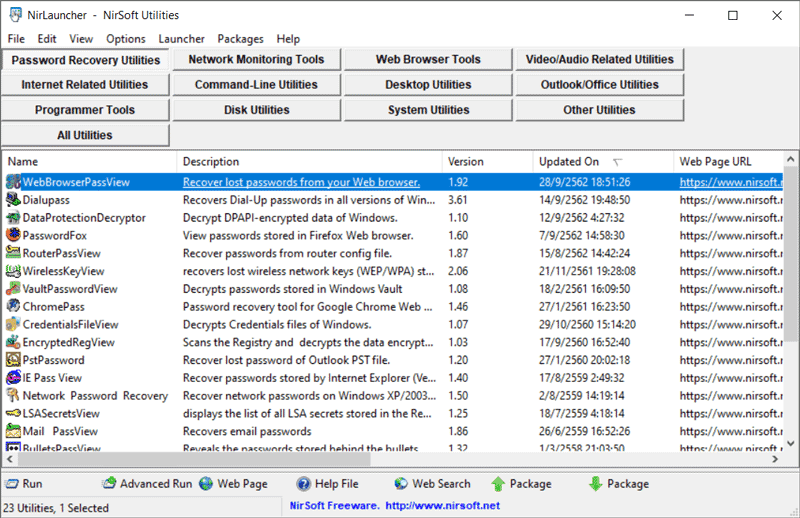This screenshot has width=800, height=518.
Task: Click the Help File question-mark icon
Action: coord(304,484)
